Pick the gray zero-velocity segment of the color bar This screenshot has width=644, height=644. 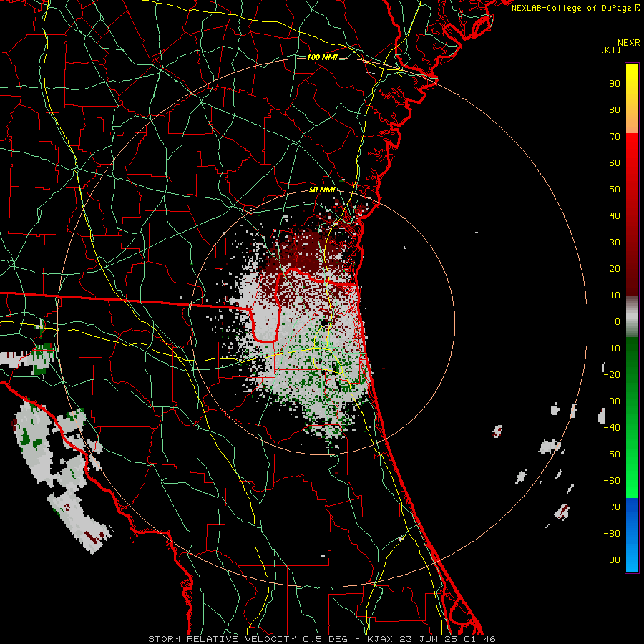tap(632, 317)
